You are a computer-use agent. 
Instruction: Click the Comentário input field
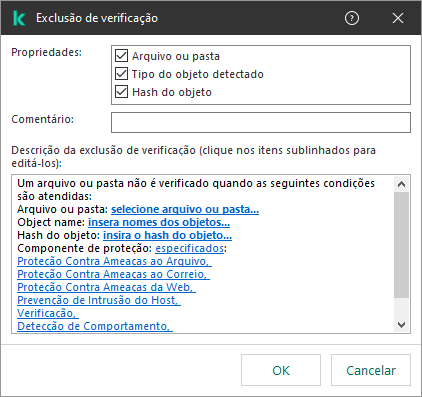[261, 122]
